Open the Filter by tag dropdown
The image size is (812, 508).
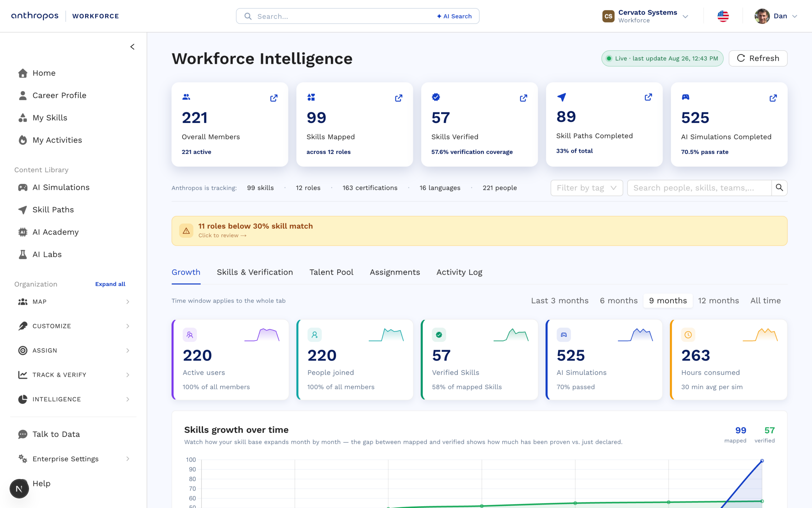click(586, 188)
